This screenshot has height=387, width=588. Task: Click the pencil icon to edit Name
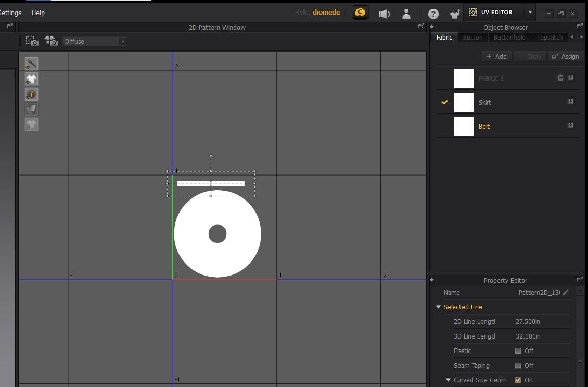(566, 292)
